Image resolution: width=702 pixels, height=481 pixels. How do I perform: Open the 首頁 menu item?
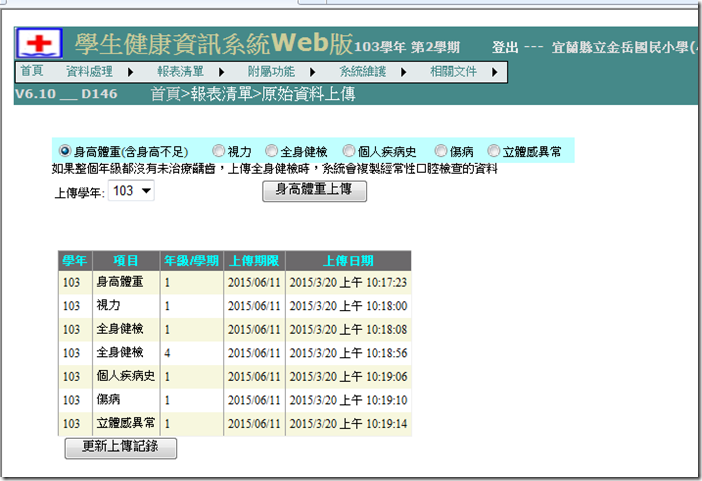pyautogui.click(x=32, y=71)
